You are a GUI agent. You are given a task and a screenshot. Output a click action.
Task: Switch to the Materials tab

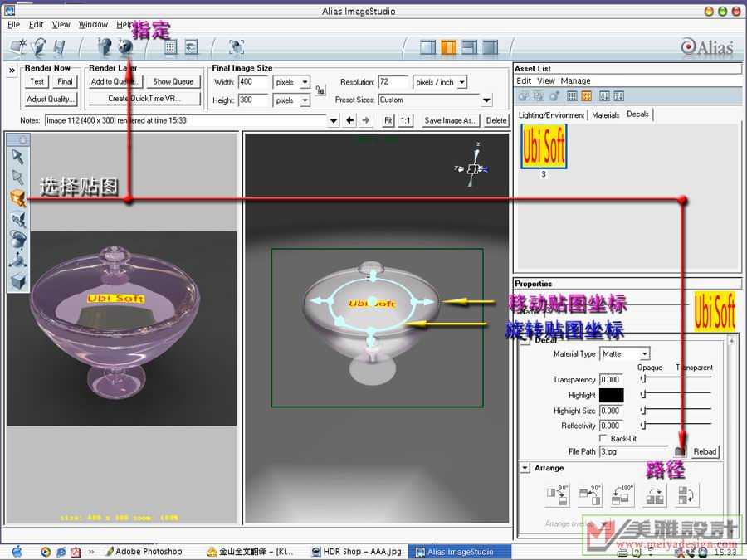pyautogui.click(x=606, y=115)
